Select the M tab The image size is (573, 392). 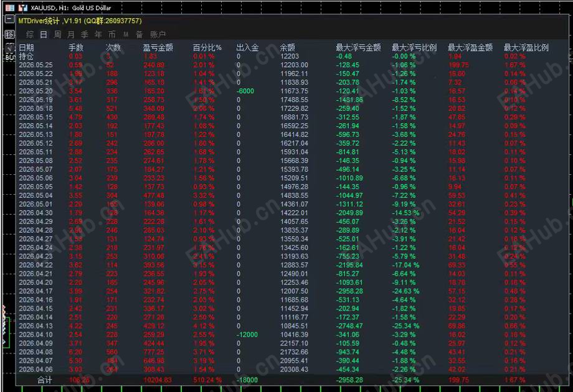click(126, 34)
